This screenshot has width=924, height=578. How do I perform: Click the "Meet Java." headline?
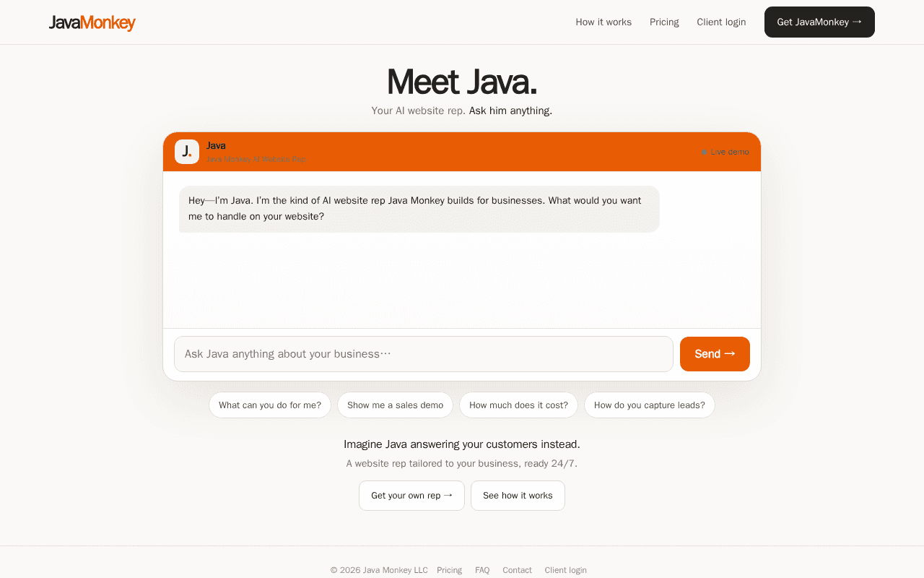(462, 81)
